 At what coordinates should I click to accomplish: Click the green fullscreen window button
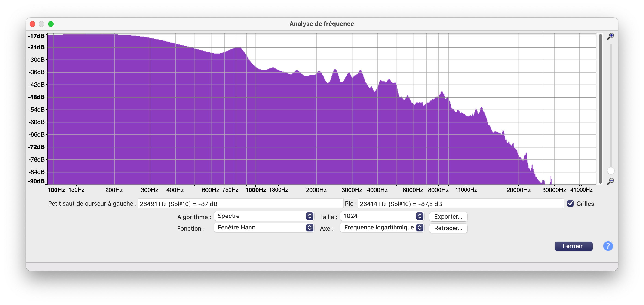51,24
